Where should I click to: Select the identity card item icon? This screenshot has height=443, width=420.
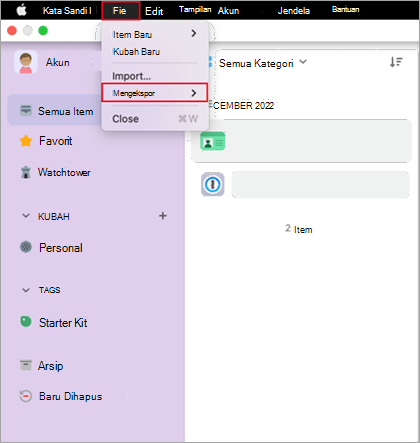[213, 141]
